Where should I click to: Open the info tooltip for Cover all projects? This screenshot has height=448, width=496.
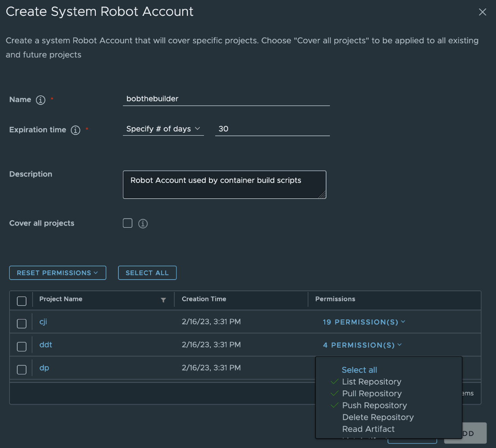[143, 223]
